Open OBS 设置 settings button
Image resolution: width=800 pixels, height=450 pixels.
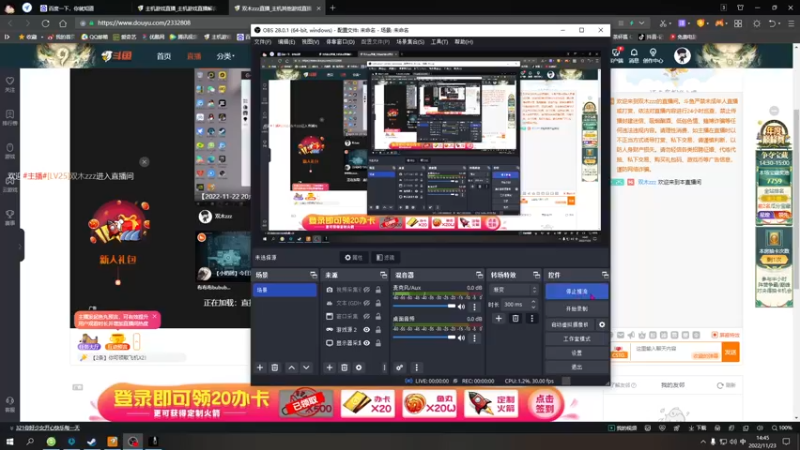click(x=577, y=353)
